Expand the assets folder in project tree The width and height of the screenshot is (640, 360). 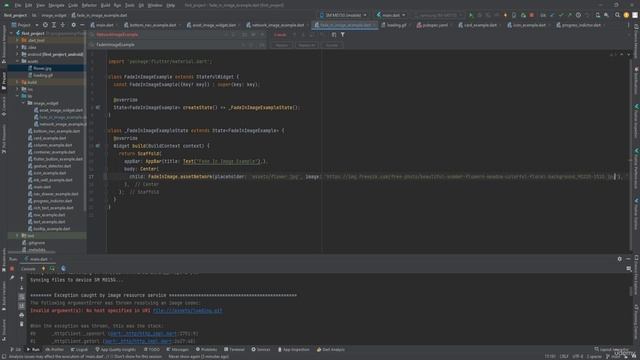tap(18, 61)
